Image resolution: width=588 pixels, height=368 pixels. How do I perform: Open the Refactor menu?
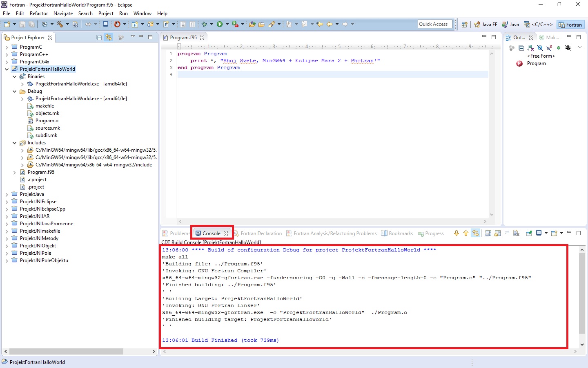coord(39,13)
